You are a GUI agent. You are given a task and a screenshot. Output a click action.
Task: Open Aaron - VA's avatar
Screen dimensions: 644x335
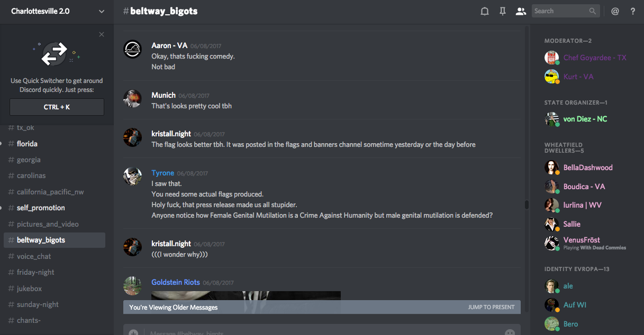click(132, 49)
